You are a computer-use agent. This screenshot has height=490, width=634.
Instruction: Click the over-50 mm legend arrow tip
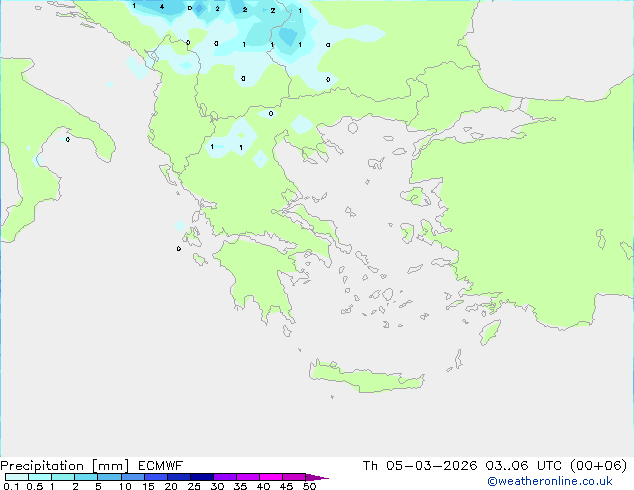point(317,477)
